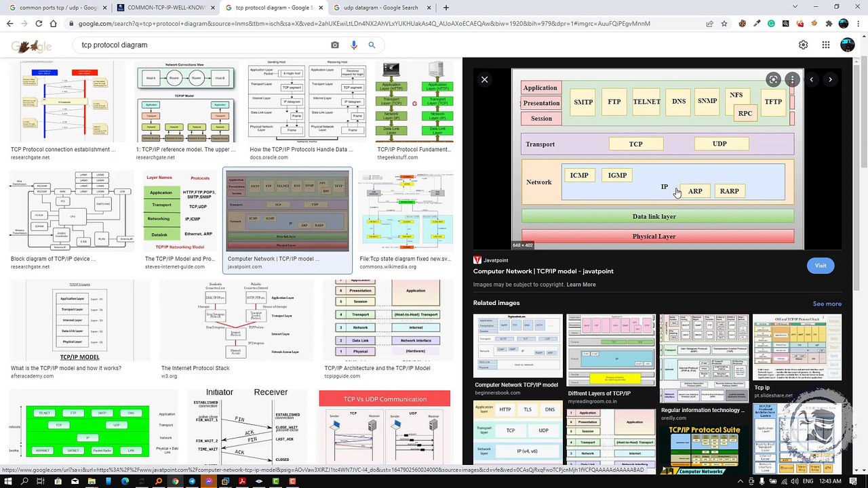
Task: Open the preview image's three-dot options menu
Action: pos(792,79)
